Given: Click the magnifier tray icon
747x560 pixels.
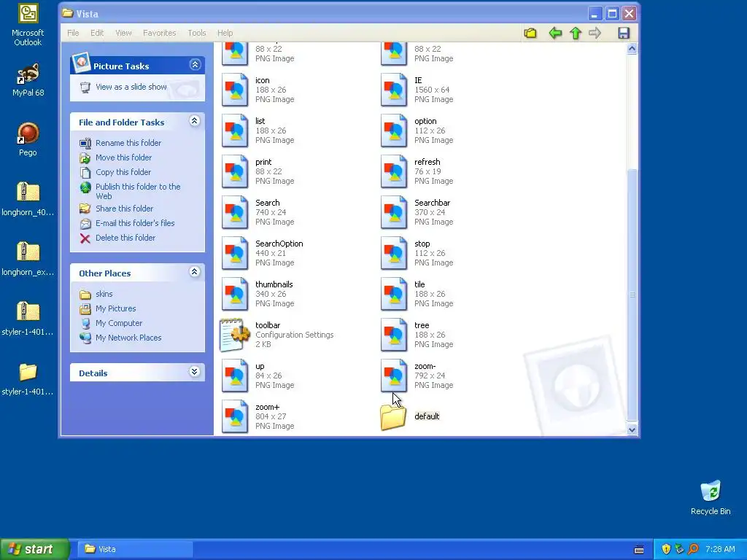Looking at the screenshot, I should [x=693, y=549].
